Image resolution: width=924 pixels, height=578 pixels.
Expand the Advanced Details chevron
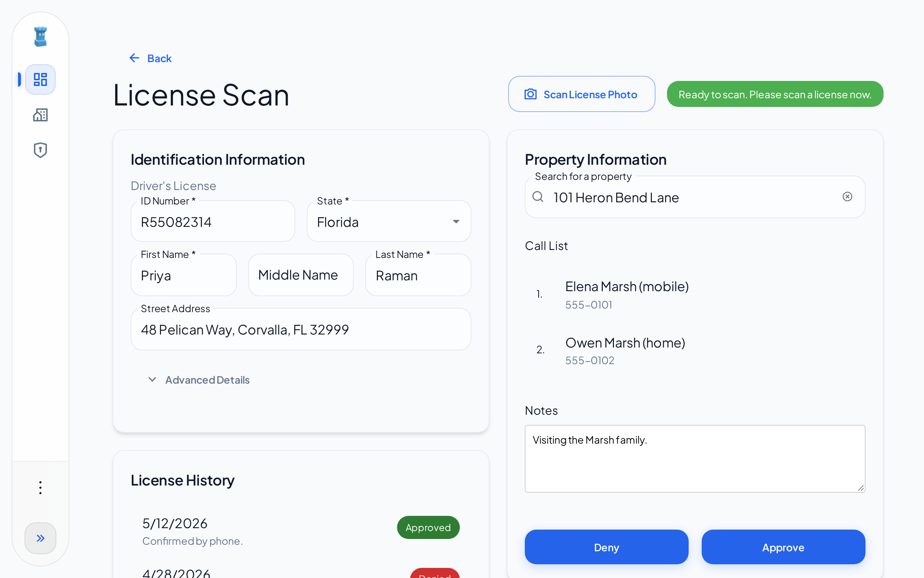(152, 380)
